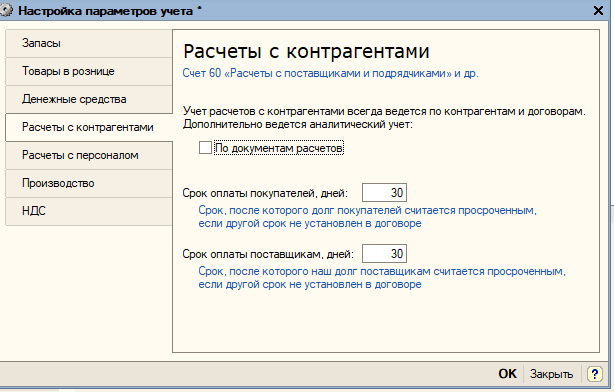
Task: Click the наш долг поставщикам считается просроченным hint
Action: click(382, 278)
